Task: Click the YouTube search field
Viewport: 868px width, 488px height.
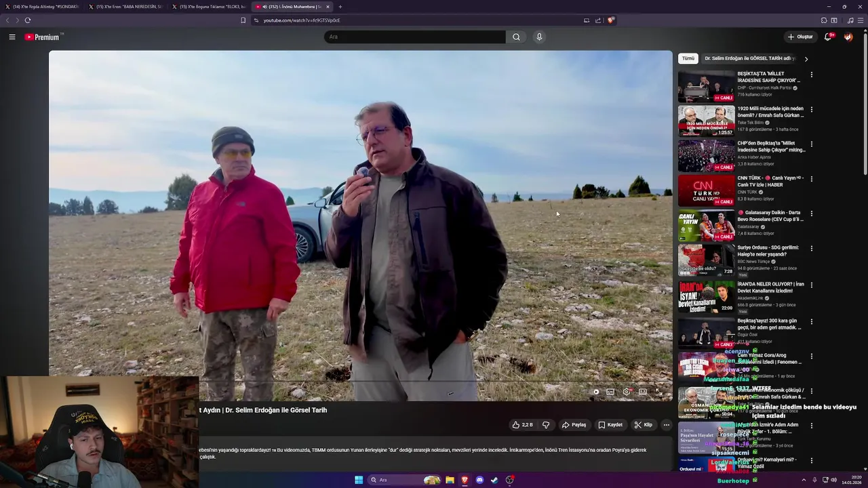Action: click(x=415, y=37)
